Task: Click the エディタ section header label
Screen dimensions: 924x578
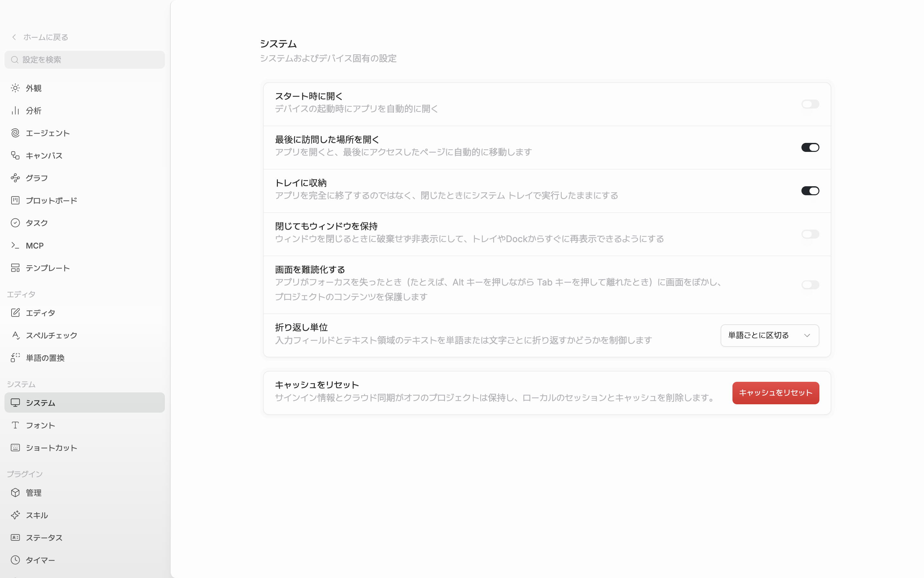Action: (21, 294)
